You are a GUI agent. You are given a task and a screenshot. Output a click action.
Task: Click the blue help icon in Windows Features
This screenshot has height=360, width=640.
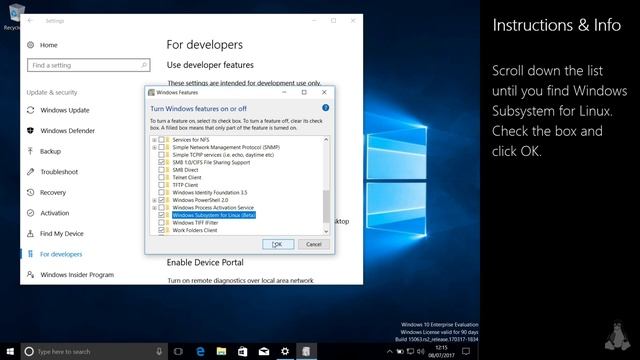click(x=325, y=108)
